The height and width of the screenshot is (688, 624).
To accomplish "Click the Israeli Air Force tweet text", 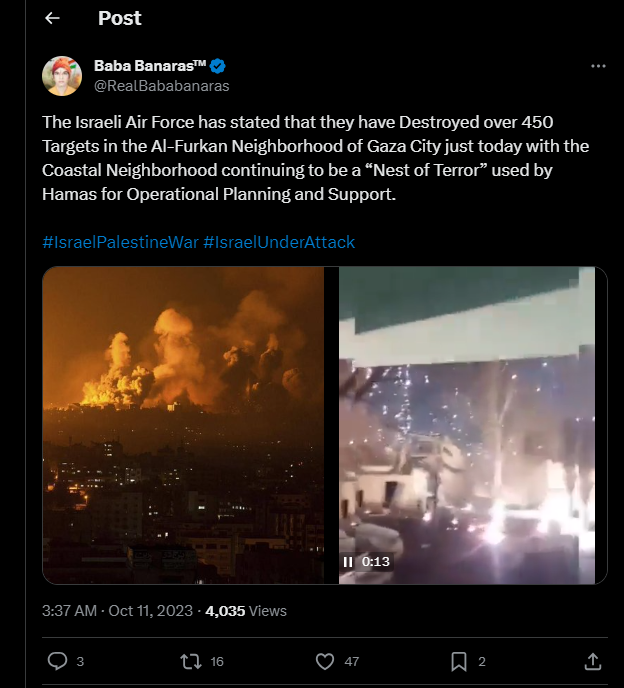I will [315, 157].
